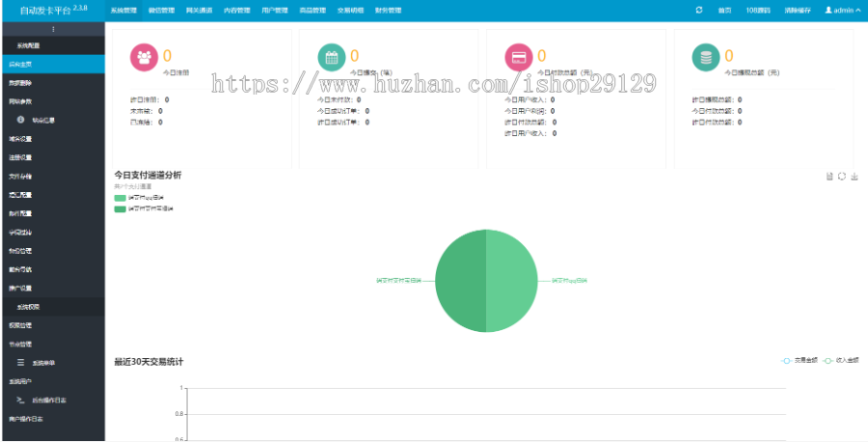Screen dimensions: 868x442
Task: Click the 今日支付通道分析 heading
Action: (x=148, y=175)
